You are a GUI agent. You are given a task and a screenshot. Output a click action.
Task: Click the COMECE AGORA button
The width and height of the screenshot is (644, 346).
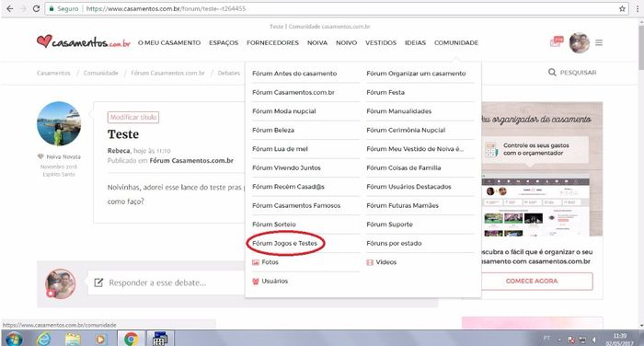tap(536, 281)
